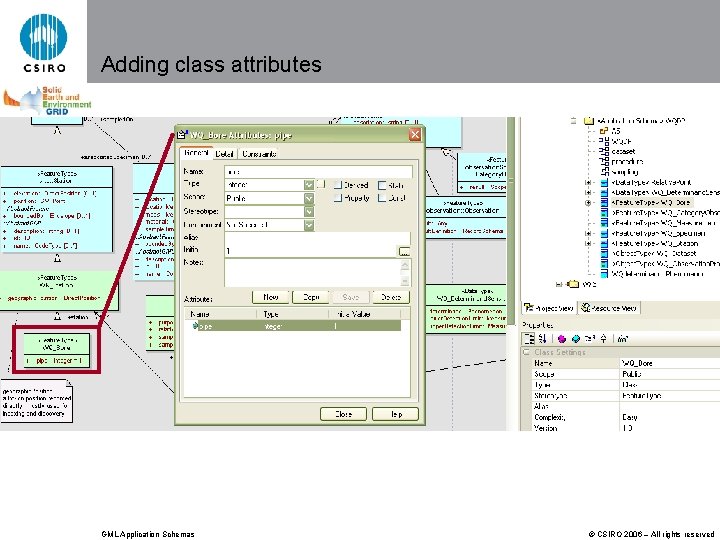Toggle the Static checkbox
The image size is (720, 540).
(x=382, y=185)
